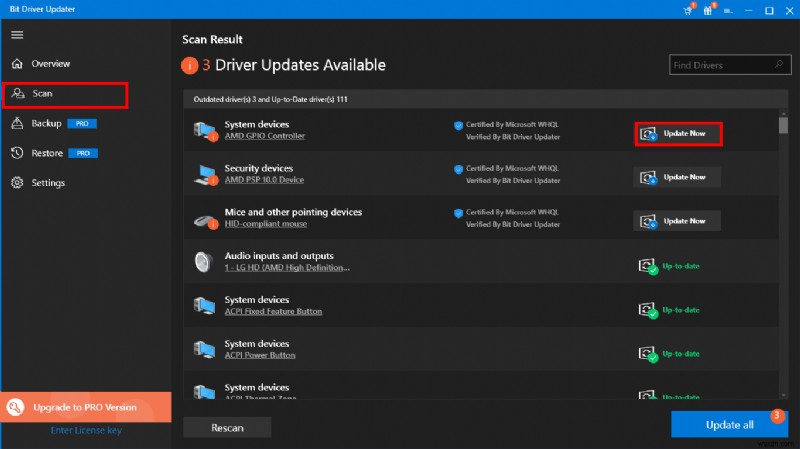Open the ACPI Fixed Feature Button link
The width and height of the screenshot is (800, 449).
tap(273, 311)
